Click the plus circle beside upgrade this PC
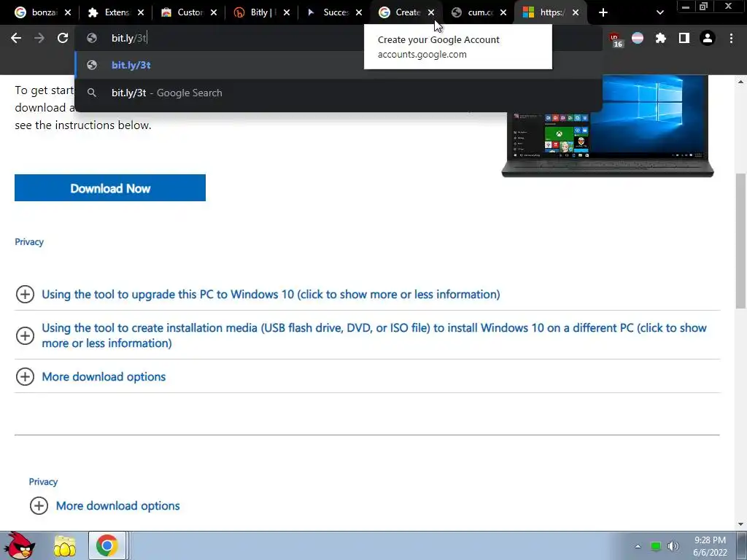This screenshot has width=747, height=560. click(x=25, y=295)
